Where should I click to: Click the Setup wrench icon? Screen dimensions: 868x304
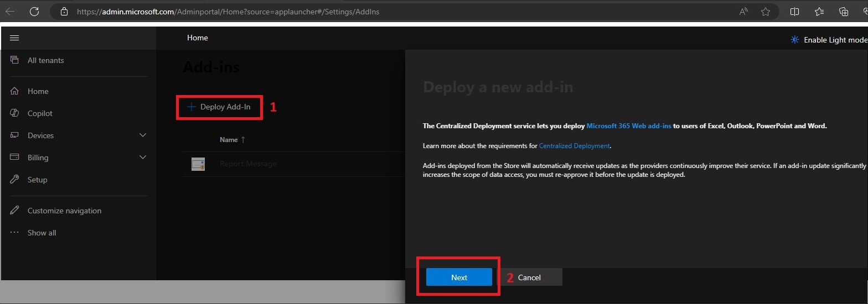pyautogui.click(x=15, y=179)
